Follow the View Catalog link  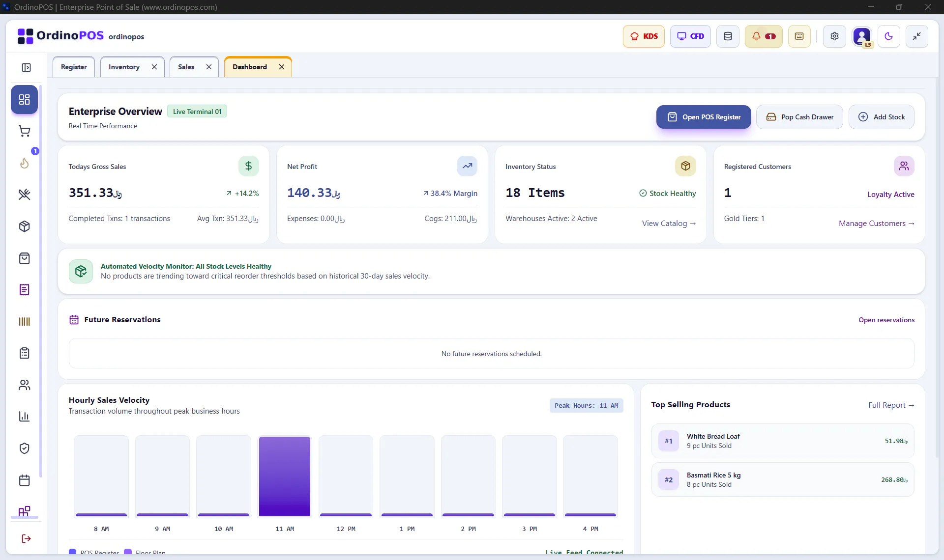point(669,224)
